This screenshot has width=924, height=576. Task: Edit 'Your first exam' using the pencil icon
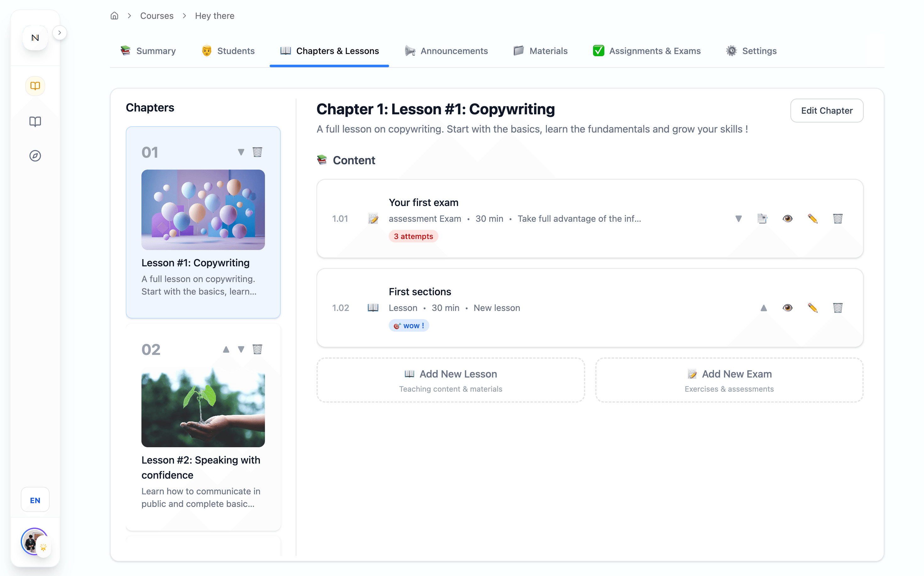812,218
